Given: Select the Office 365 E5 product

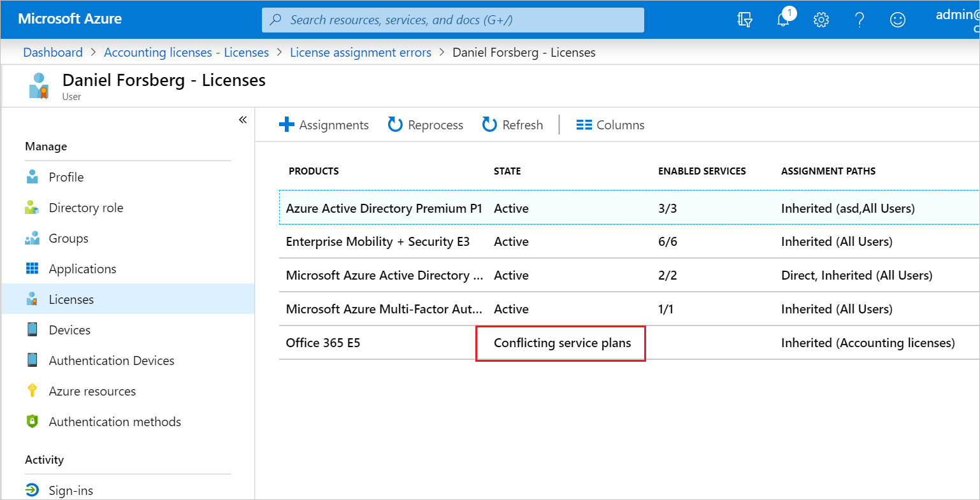Looking at the screenshot, I should pos(323,343).
